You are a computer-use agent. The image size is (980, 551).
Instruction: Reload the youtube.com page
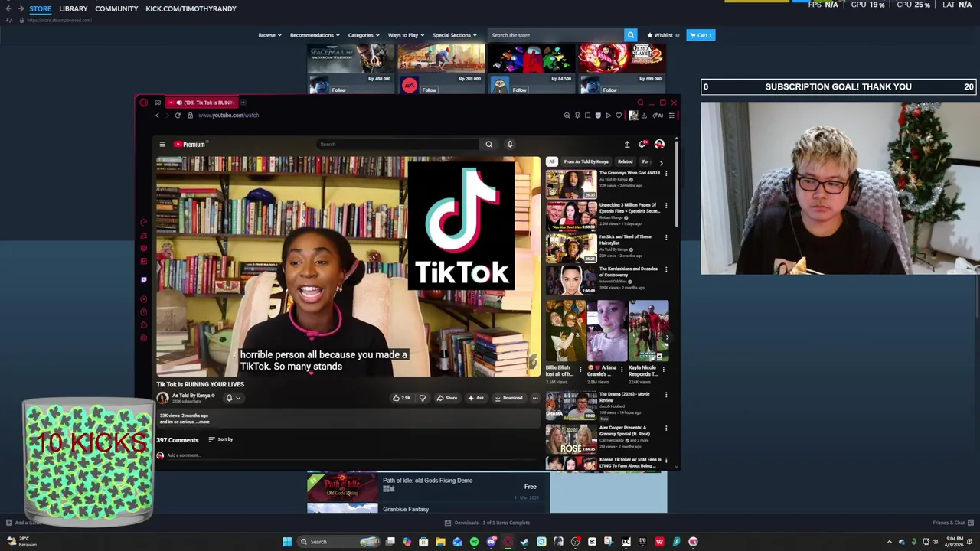(178, 116)
